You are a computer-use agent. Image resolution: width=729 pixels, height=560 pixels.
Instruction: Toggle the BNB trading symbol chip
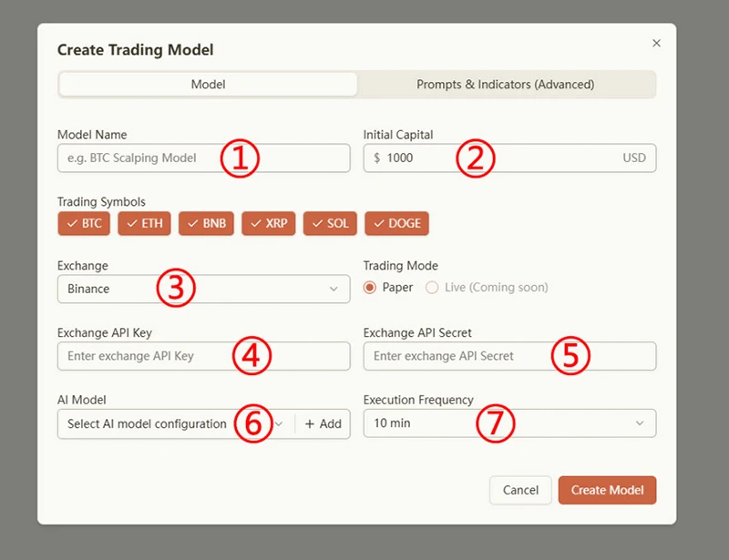206,223
